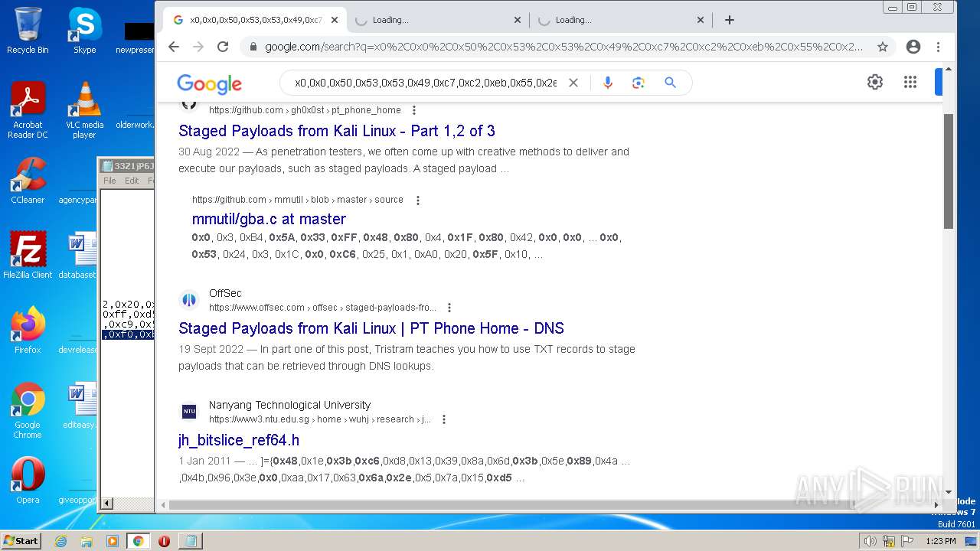Open Edit menu in Notepad window

(x=132, y=181)
